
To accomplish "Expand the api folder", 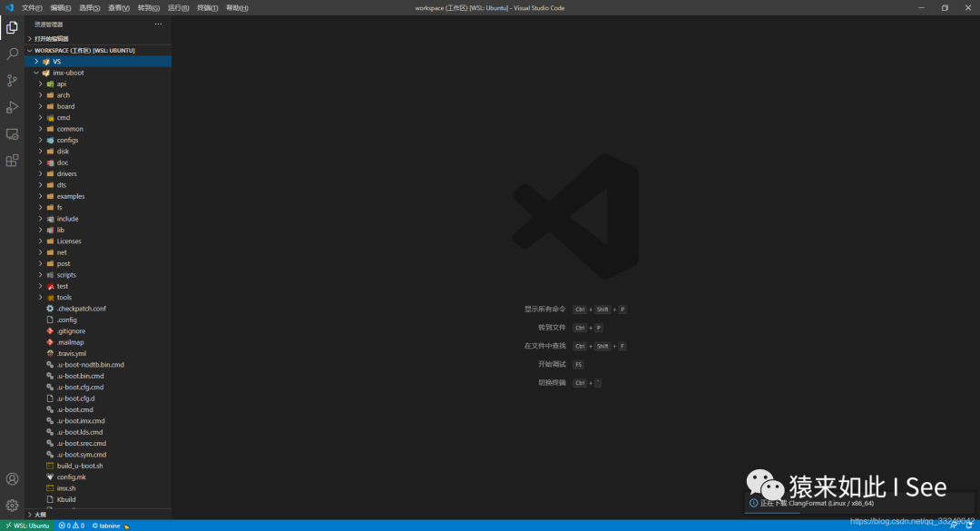I will tap(98, 84).
